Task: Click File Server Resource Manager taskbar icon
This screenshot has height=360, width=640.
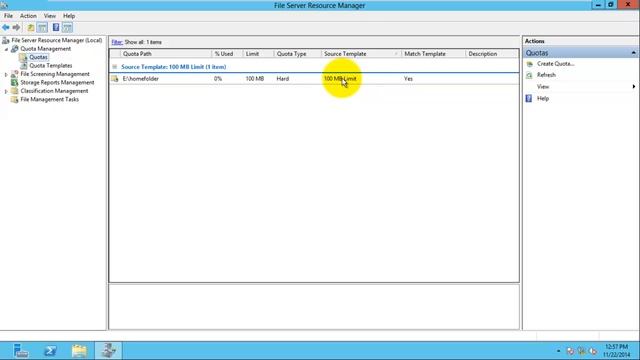Action: pyautogui.click(x=109, y=351)
